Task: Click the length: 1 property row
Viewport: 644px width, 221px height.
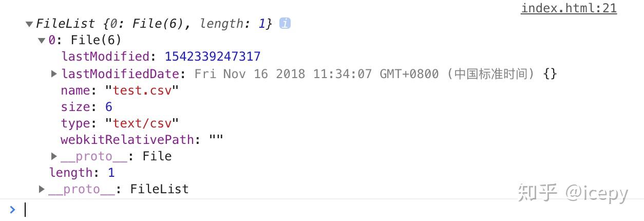Action: (82, 173)
